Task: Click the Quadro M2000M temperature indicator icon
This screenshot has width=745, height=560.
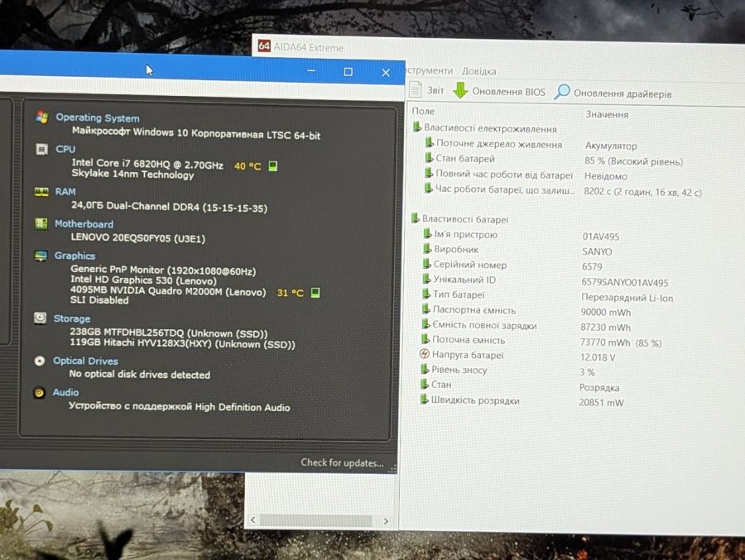Action: coord(315,293)
